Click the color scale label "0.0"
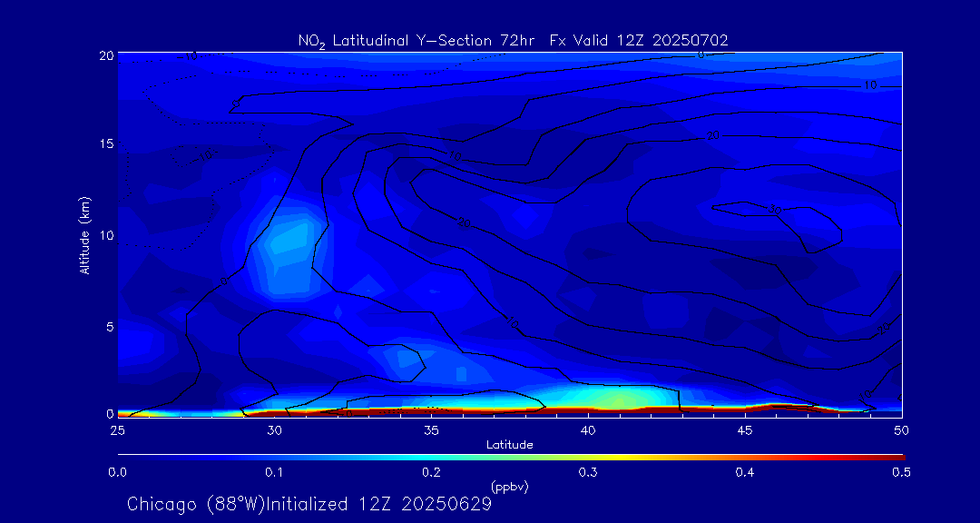980x523 pixels. (x=117, y=473)
